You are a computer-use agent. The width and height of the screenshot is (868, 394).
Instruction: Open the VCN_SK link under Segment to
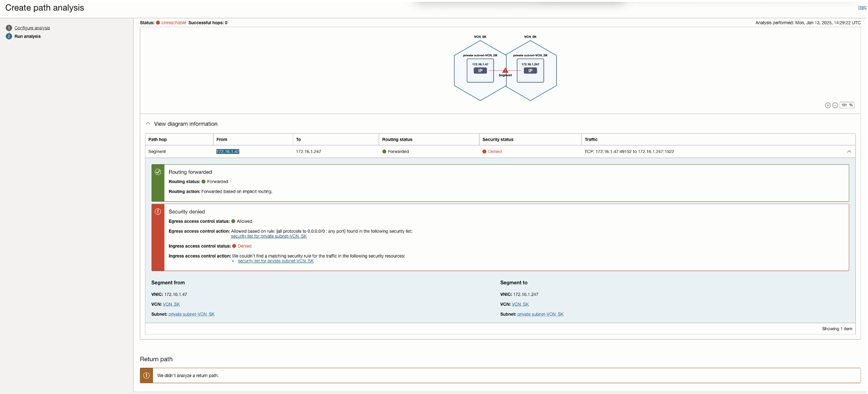click(x=520, y=304)
